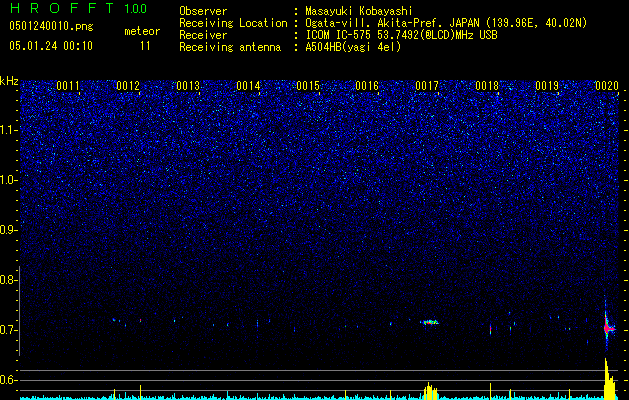Click time marker 0020
Screen dimensions: 629x400
click(607, 86)
